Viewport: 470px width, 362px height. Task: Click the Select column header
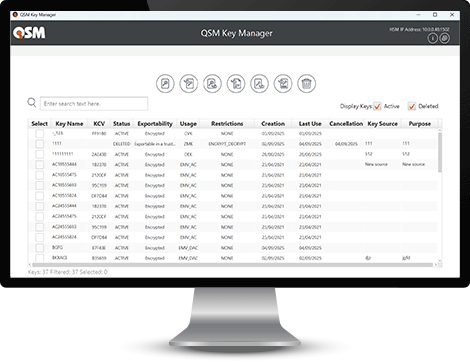click(39, 124)
